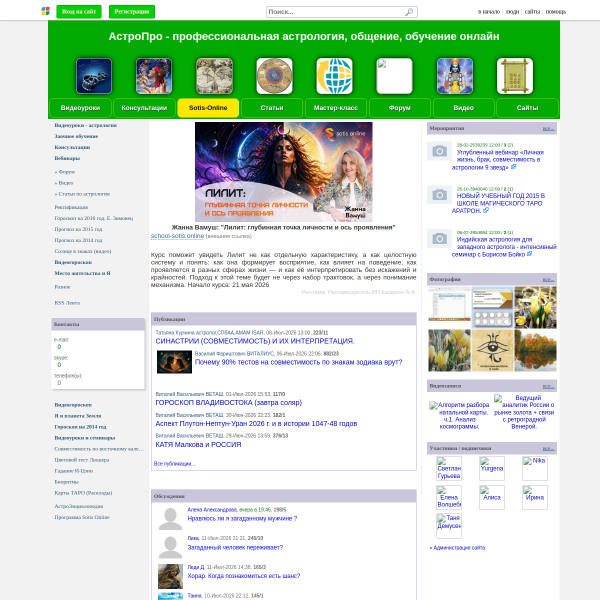Click camera icon beside НОВЫЙ УЧЕБНЫЙ ГОД event
This screenshot has height=600, width=600.
point(439,195)
